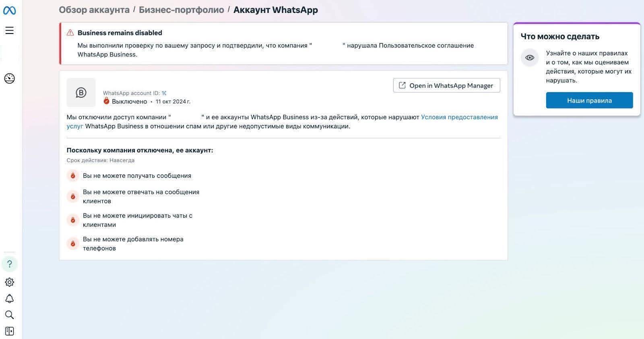Click Вы не можете получать сообщения text
This screenshot has width=644, height=339.
[x=137, y=176]
